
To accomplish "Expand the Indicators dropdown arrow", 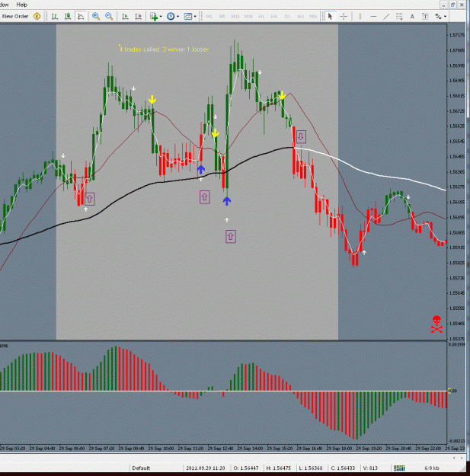I will [161, 17].
